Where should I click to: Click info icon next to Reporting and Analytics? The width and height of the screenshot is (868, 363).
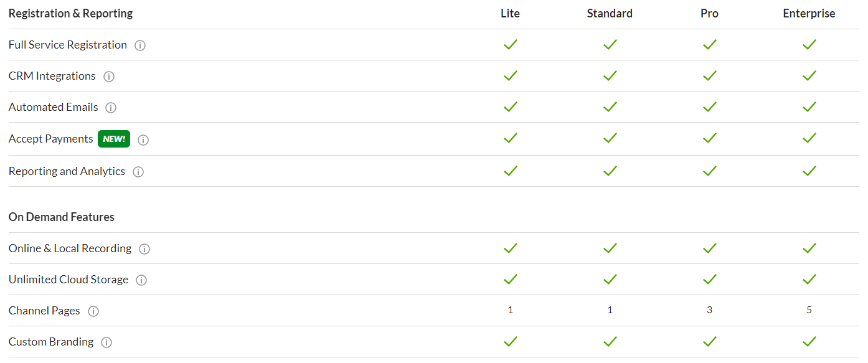point(138,172)
